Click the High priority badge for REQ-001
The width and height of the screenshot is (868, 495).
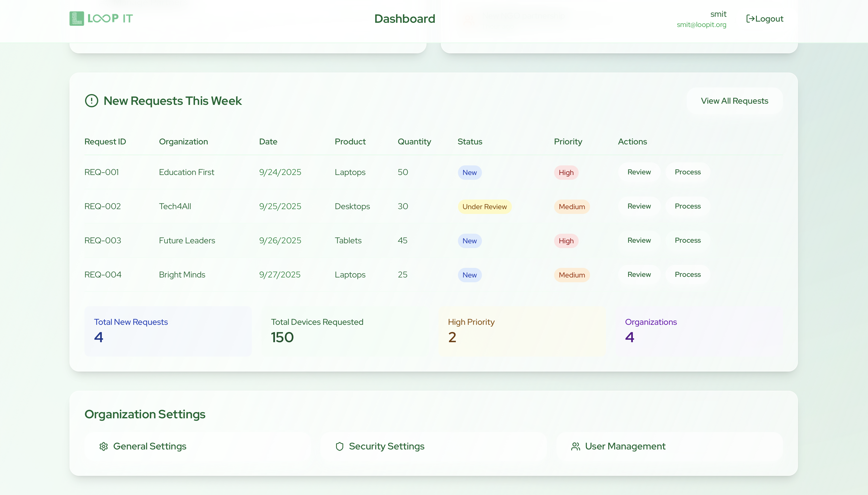click(566, 173)
